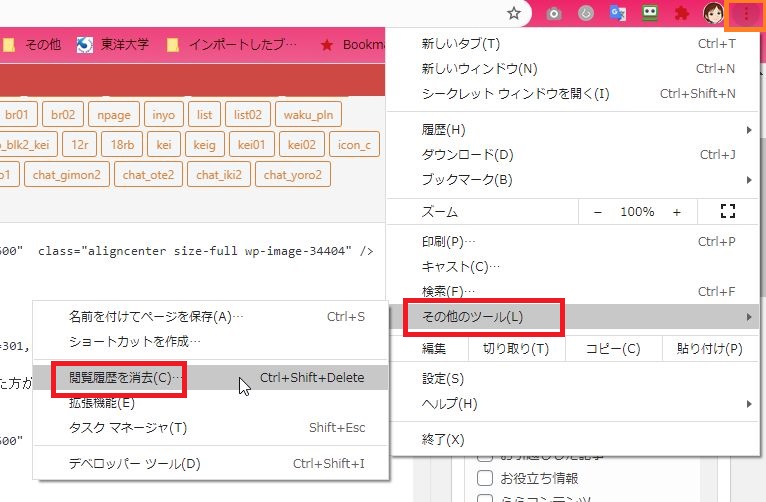Click the bookmark star icon in address bar
This screenshot has height=502, width=766.
coord(513,13)
